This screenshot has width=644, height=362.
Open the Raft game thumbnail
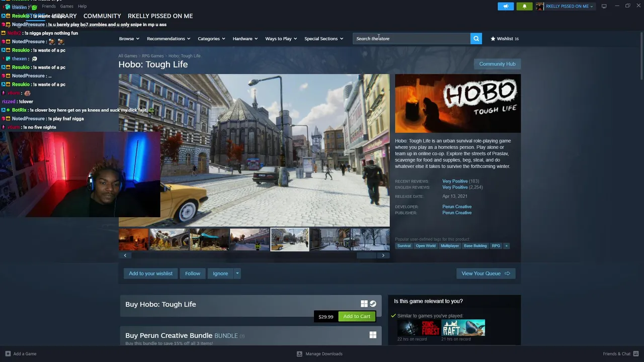point(463,328)
